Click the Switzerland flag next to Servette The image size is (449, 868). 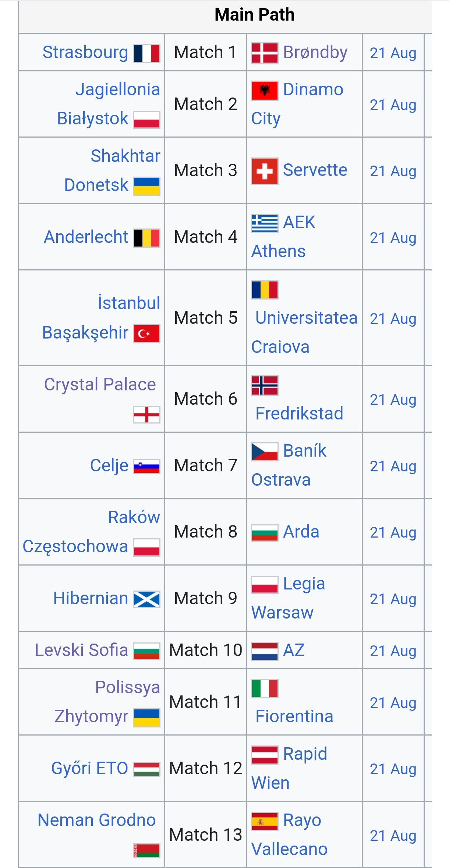[265, 171]
